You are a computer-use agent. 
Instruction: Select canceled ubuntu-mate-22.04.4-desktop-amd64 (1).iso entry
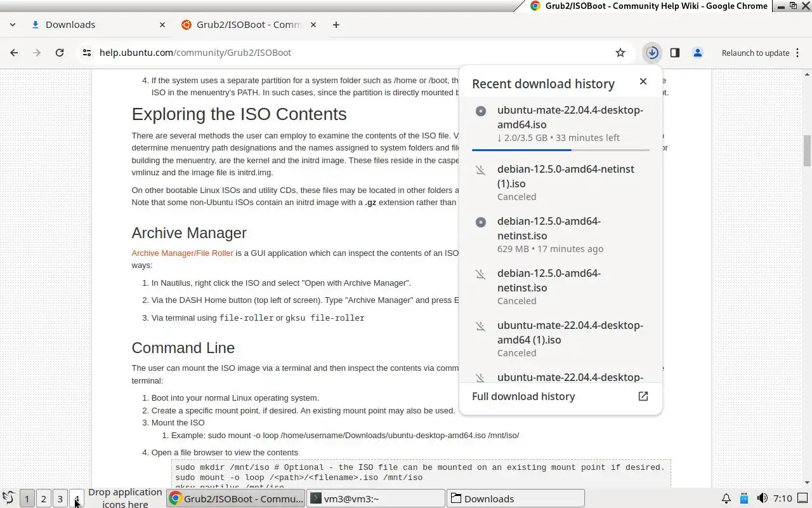561,338
